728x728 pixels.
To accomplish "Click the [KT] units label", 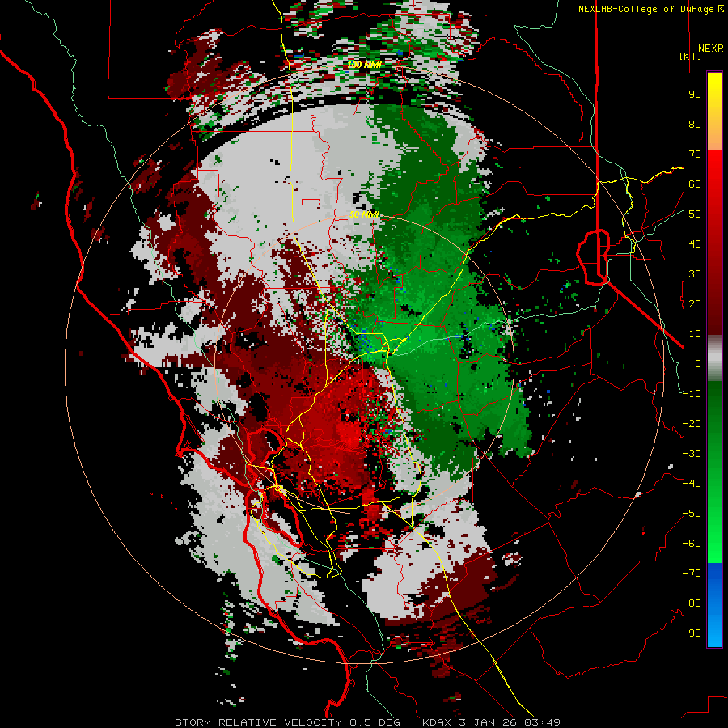I will click(690, 56).
